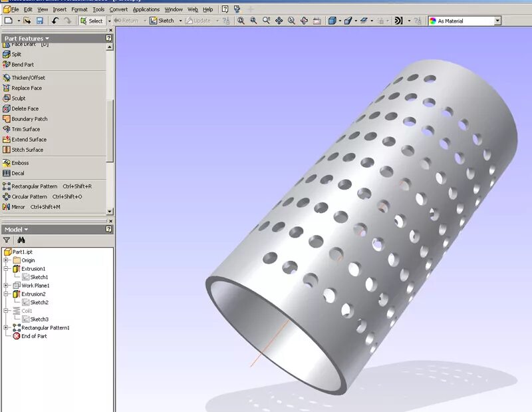Image resolution: width=532 pixels, height=412 pixels.
Task: Open the Help question mark icon
Action: [225, 9]
